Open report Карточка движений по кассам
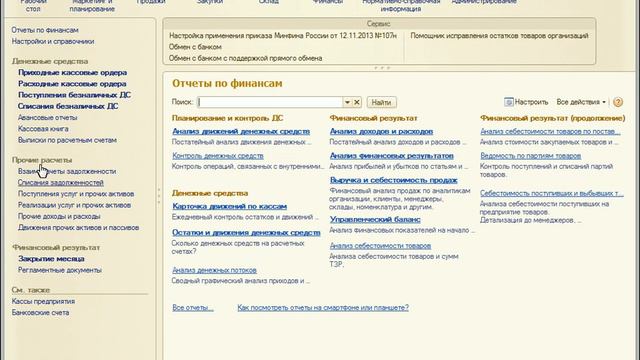This screenshot has height=360, width=640. coord(229,207)
